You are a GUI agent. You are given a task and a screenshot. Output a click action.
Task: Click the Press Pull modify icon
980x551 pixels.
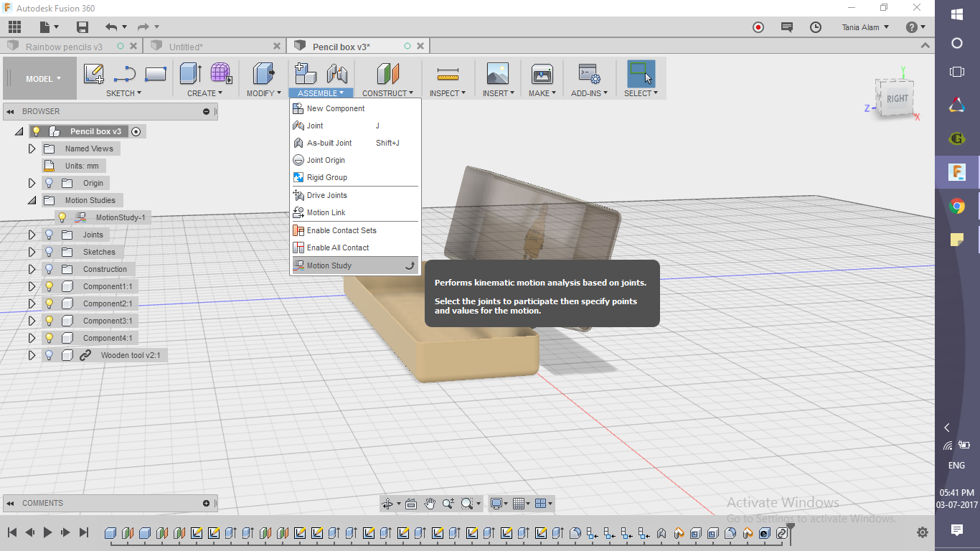tap(264, 74)
